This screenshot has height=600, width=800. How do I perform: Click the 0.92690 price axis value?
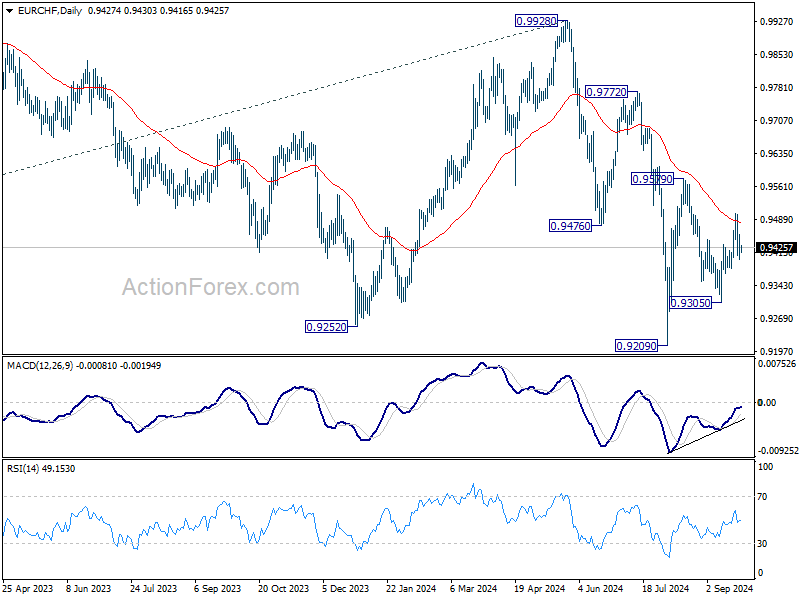[777, 319]
